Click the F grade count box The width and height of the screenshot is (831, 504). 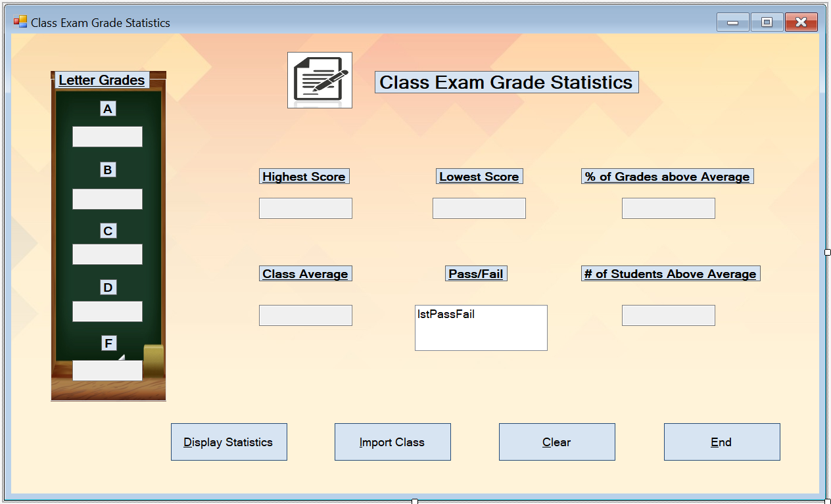(107, 370)
